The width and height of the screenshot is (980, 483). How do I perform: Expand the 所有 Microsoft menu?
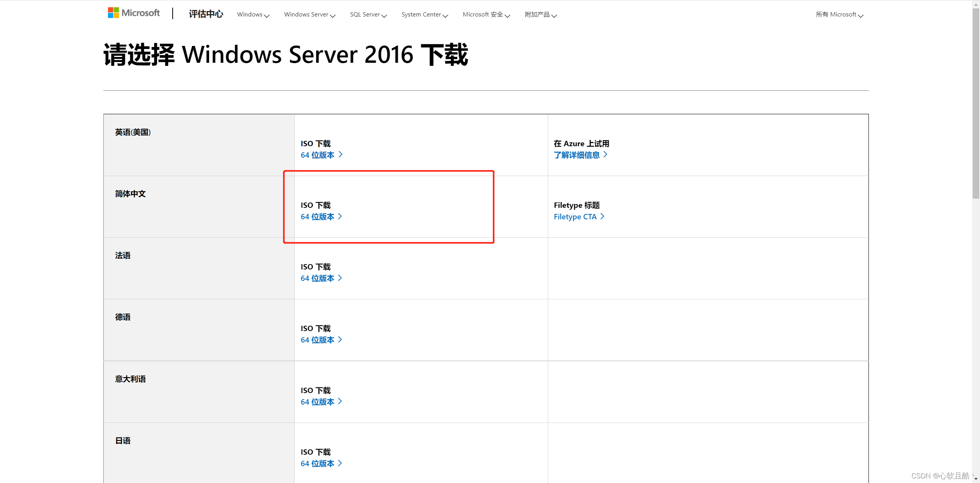pyautogui.click(x=839, y=15)
